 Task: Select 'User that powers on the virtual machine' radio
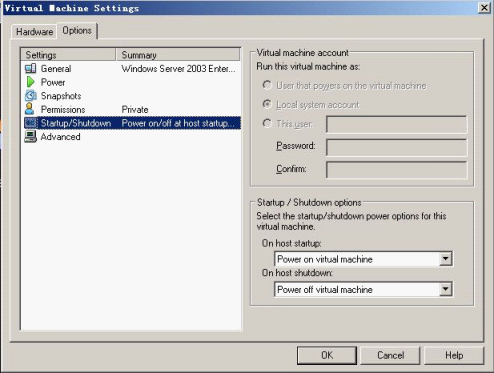point(267,85)
